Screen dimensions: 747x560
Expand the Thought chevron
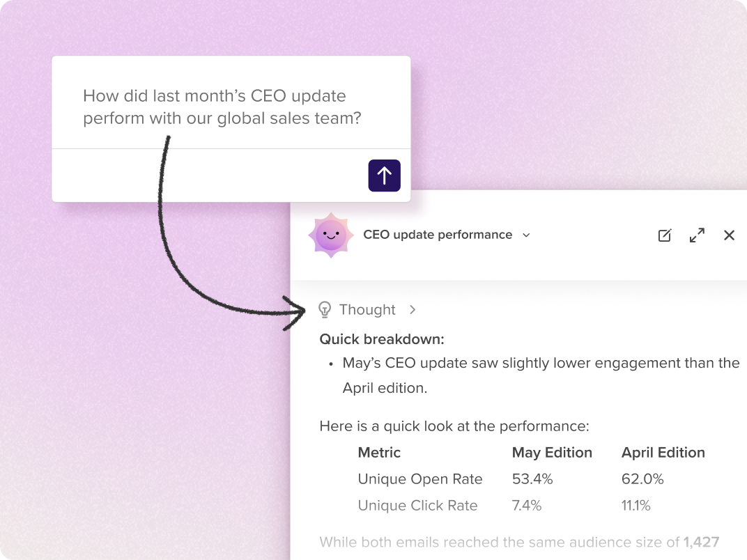(413, 309)
